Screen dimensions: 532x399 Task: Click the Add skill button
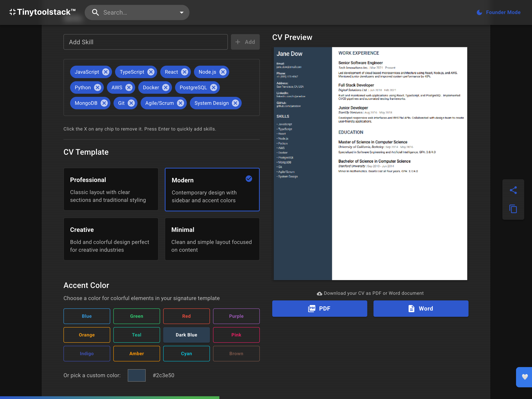coord(245,42)
